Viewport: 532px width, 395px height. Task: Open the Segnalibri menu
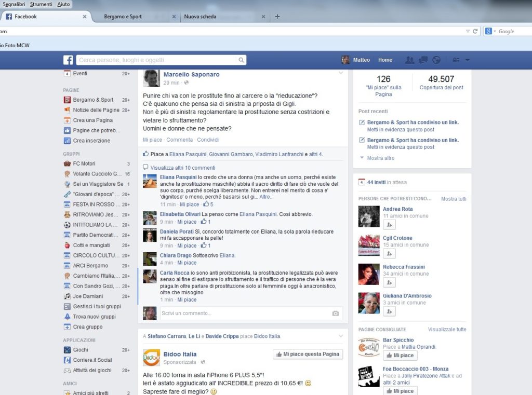click(x=14, y=4)
